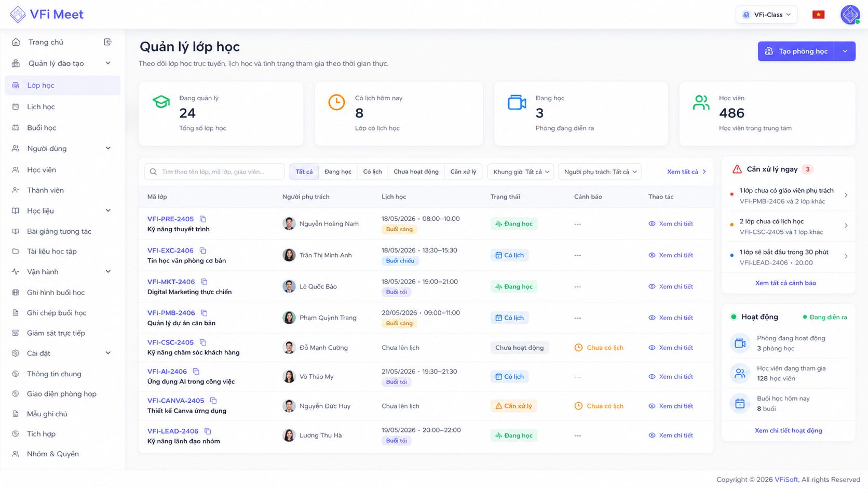Open the Khung giờ filter dropdown

pos(521,172)
